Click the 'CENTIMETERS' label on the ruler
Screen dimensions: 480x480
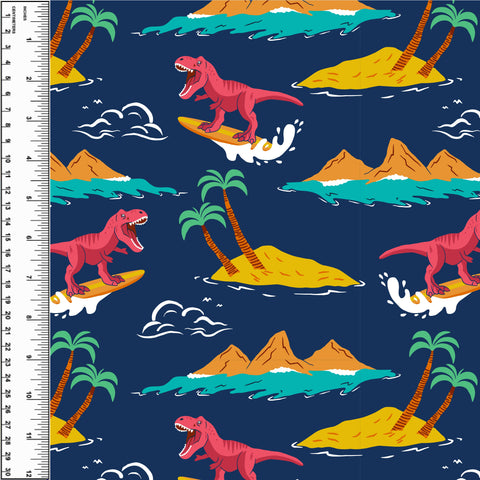(13, 20)
